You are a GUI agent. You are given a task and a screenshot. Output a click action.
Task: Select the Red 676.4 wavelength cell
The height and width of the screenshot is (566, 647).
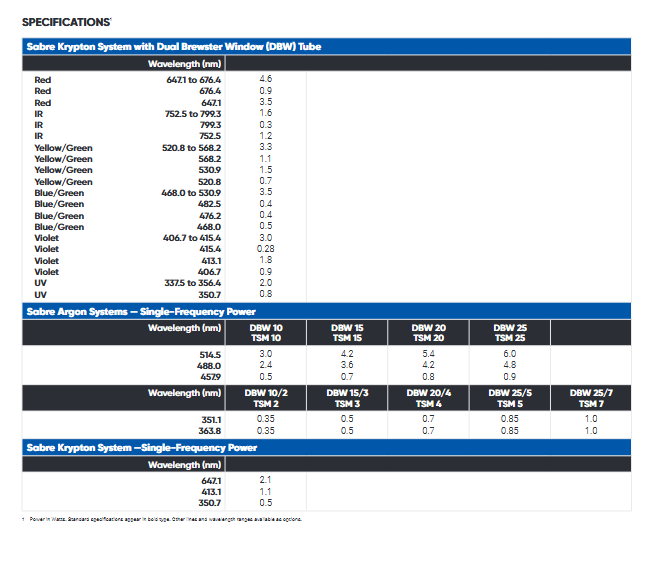click(x=210, y=91)
